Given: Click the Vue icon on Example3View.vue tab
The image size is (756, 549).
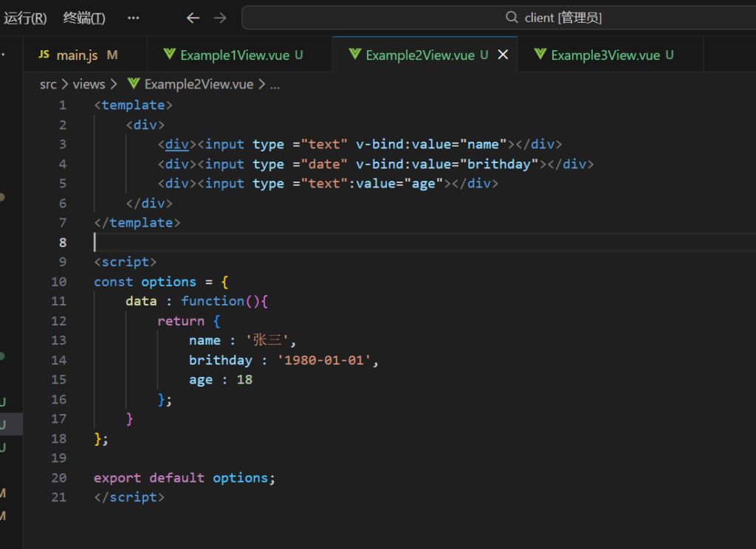Looking at the screenshot, I should click(x=540, y=55).
